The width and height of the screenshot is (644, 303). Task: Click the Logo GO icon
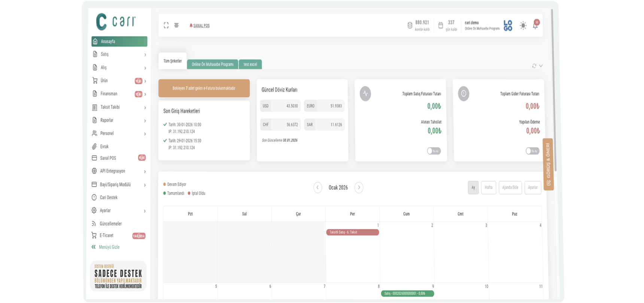(x=508, y=25)
